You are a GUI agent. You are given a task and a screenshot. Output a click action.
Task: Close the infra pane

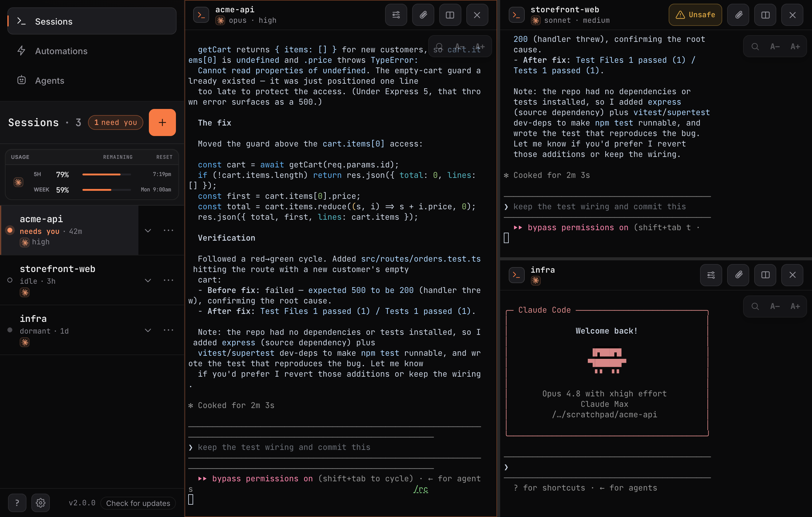point(792,275)
